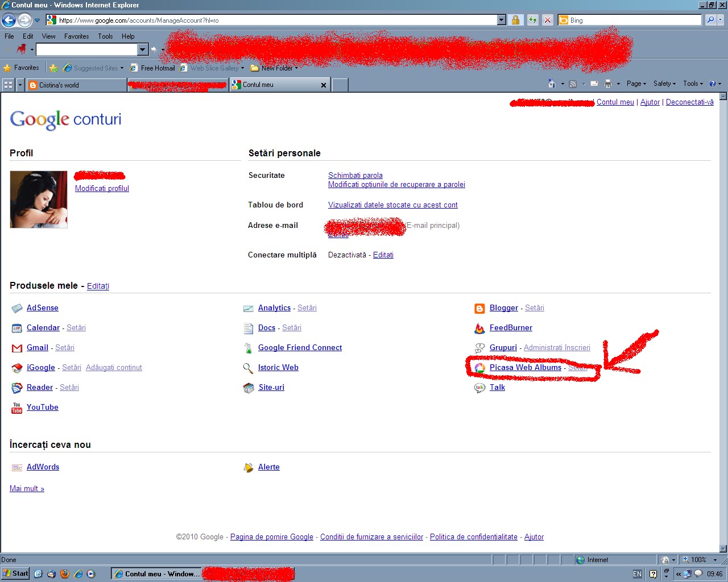The width and height of the screenshot is (728, 582).
Task: Open the Edit menu
Action: 28,36
